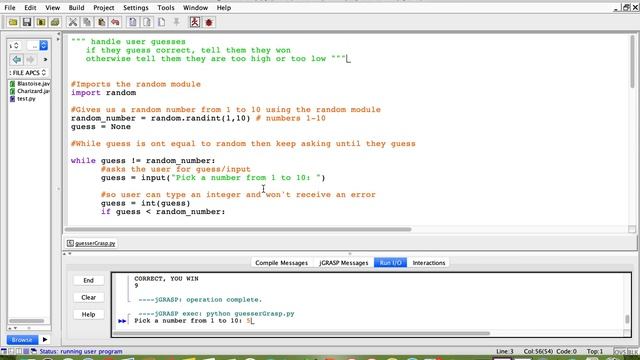
Task: Open the Help menu
Action: pos(223,8)
